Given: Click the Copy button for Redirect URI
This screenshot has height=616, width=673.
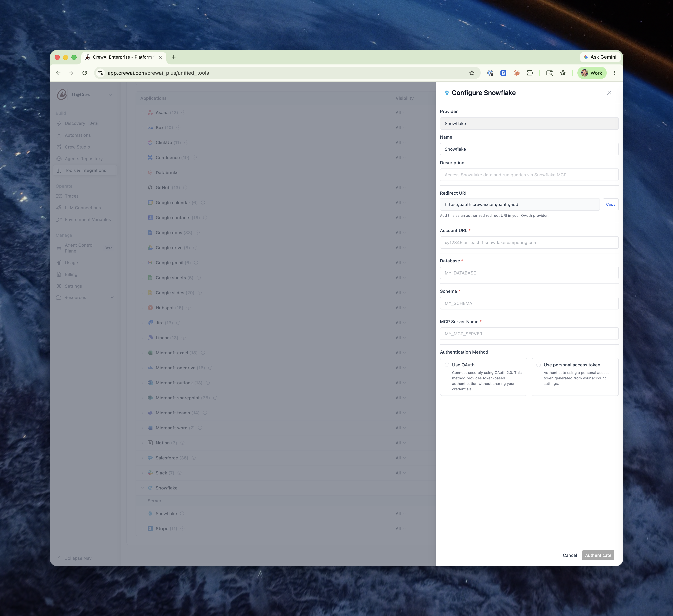Looking at the screenshot, I should [611, 204].
